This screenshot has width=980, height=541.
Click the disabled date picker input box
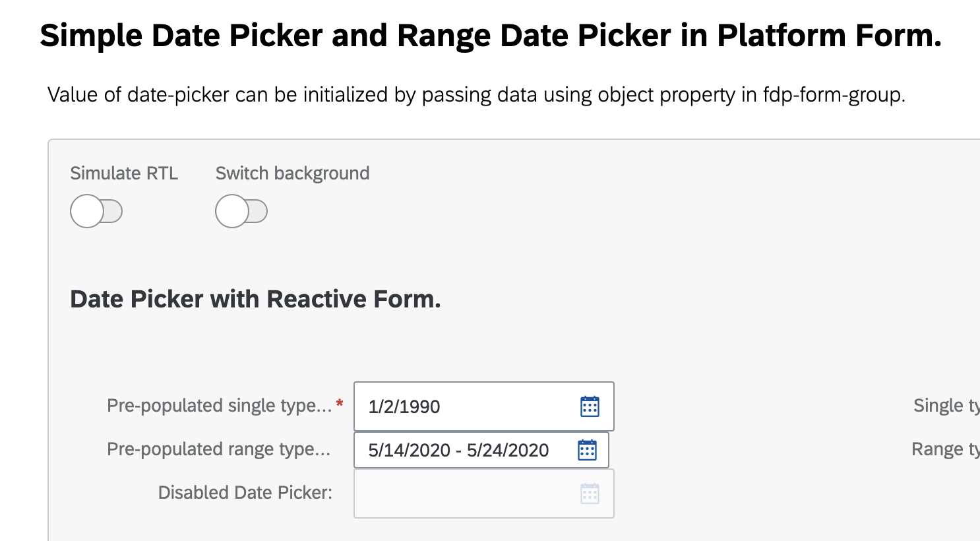[462, 493]
